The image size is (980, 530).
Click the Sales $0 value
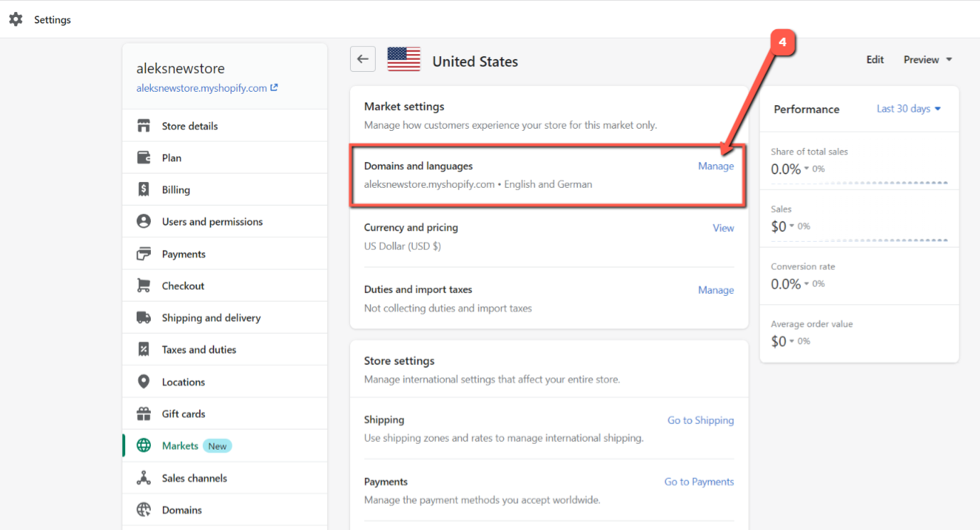(779, 226)
